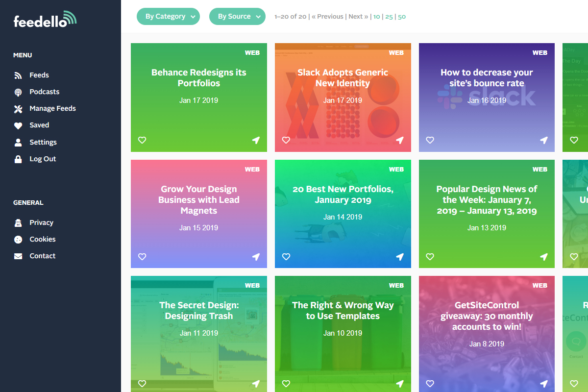Share the 20 Best New Portfolios card

tap(400, 257)
